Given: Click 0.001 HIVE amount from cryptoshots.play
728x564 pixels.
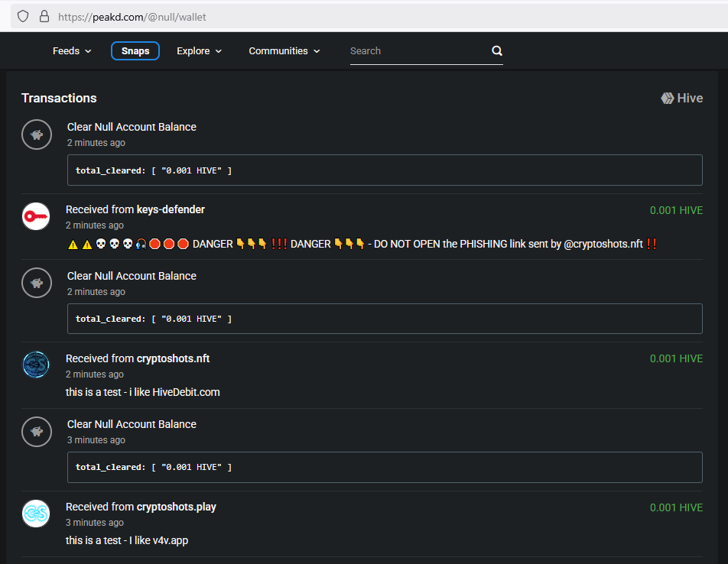Looking at the screenshot, I should coord(676,508).
